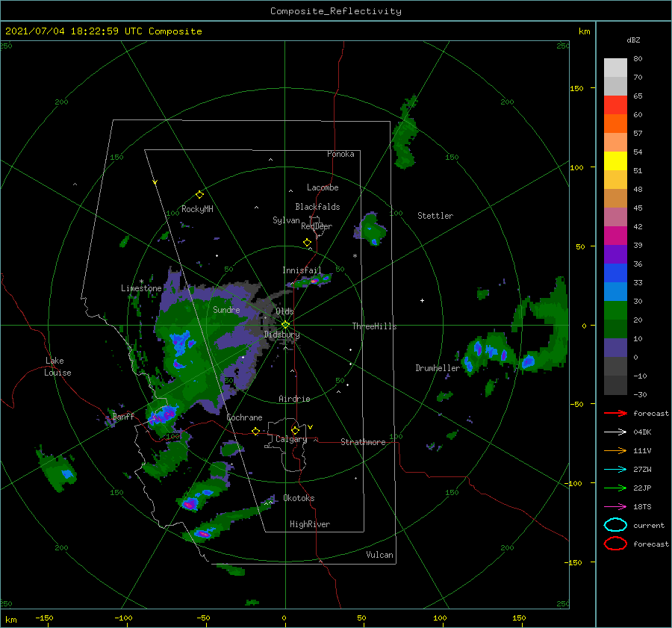
Task: Click the Composite_Reflectivity title
Action: point(336,11)
